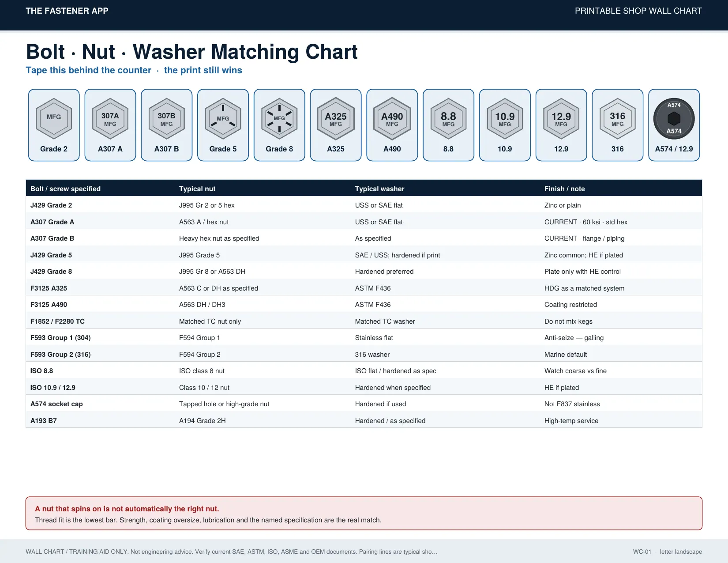Select the 'Typical washer' column header
Screen dimensions: 728x563
click(x=379, y=189)
